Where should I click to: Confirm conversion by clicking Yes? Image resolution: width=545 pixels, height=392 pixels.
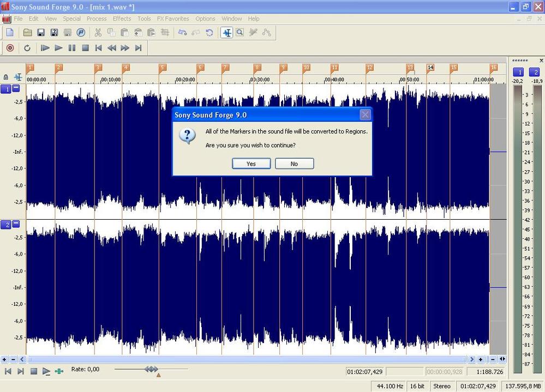pyautogui.click(x=251, y=164)
